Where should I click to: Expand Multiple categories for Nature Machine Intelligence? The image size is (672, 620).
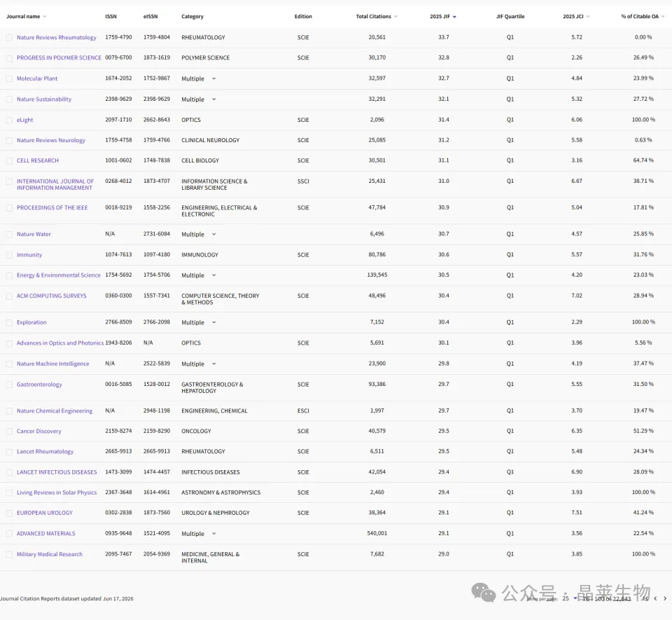(214, 364)
